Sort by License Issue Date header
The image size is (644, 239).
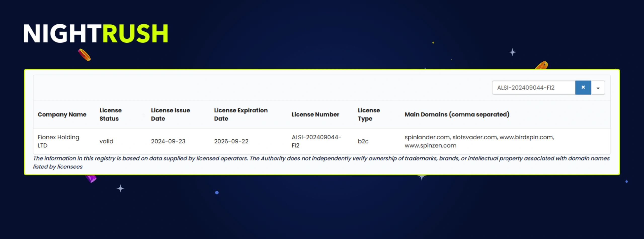170,114
